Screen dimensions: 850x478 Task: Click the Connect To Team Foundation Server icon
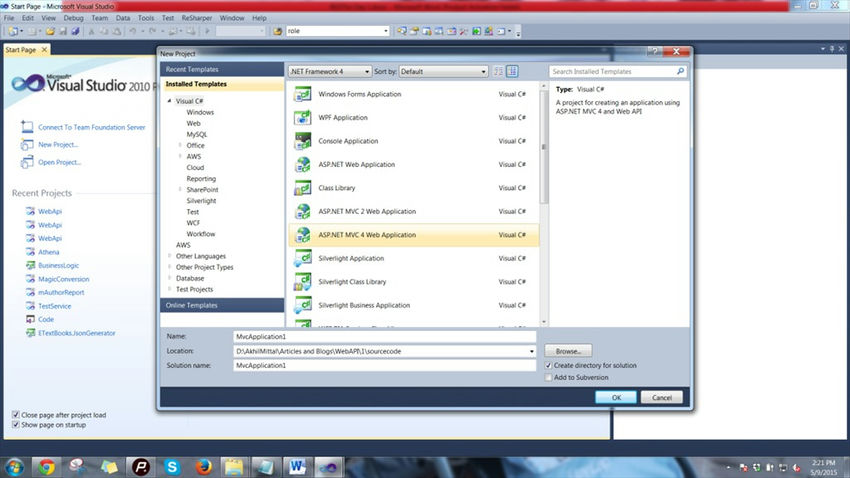pos(27,127)
